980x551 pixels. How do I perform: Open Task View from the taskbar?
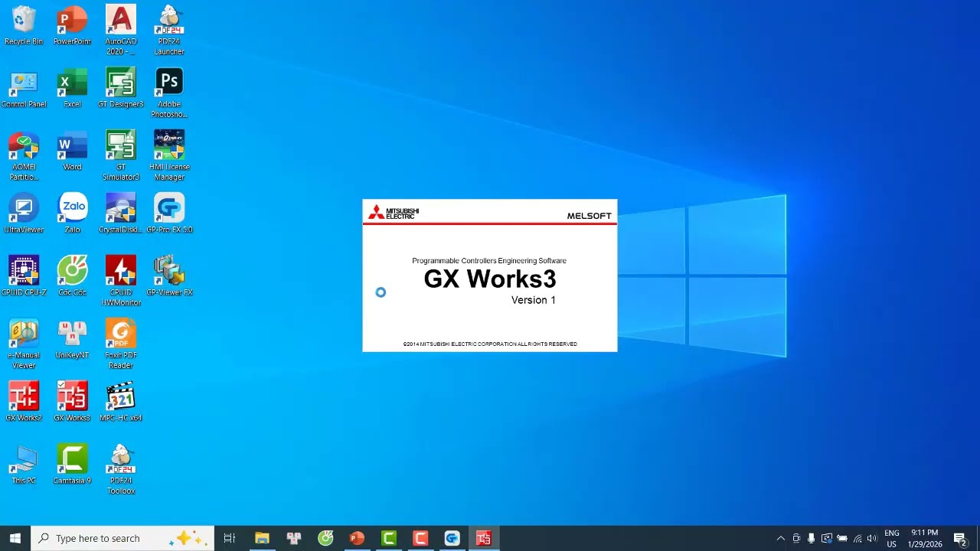click(x=229, y=538)
